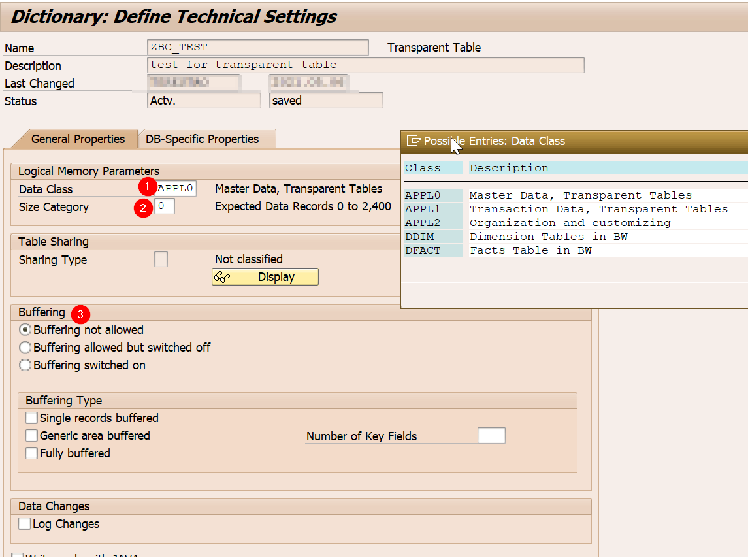Switch to General Properties tab
Viewport: 748px width, 560px height.
coord(78,139)
